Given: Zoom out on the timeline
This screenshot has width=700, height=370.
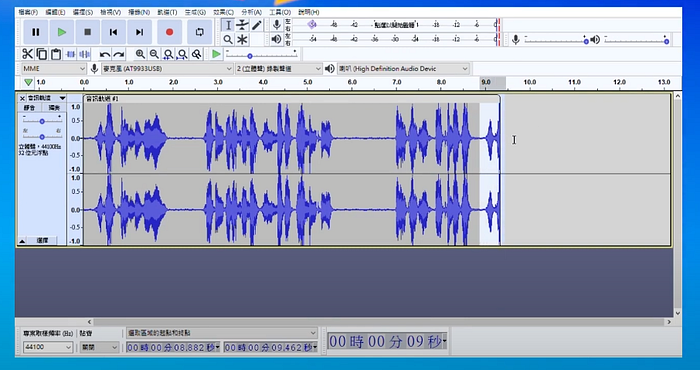Looking at the screenshot, I should 154,54.
